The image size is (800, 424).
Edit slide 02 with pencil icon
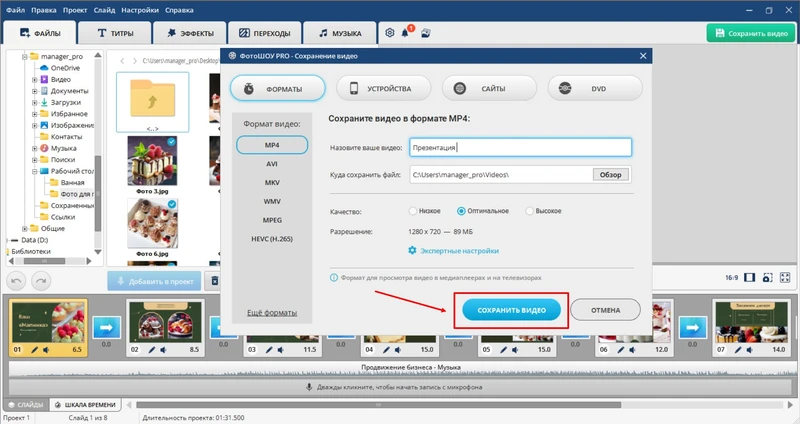coord(152,350)
